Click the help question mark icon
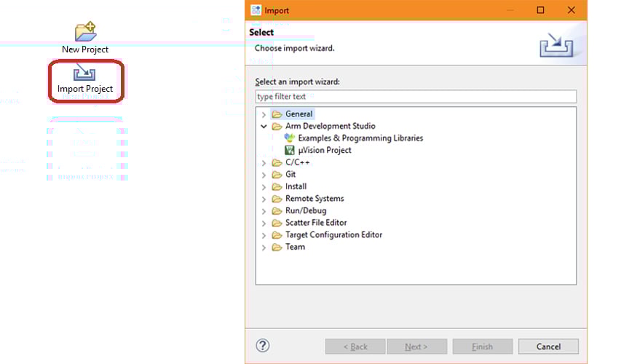 pyautogui.click(x=264, y=346)
